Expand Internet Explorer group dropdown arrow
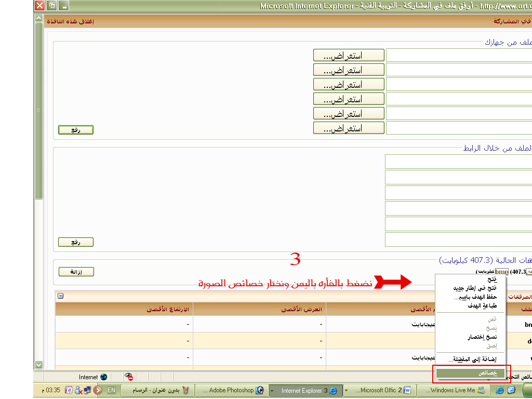This screenshot has width=532, height=399. click(x=272, y=391)
